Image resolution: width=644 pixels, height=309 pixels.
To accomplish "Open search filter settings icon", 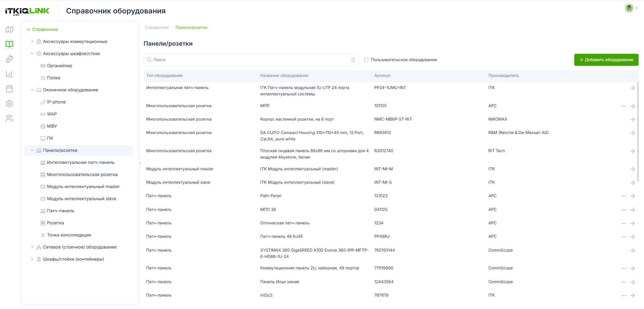I will 353,60.
